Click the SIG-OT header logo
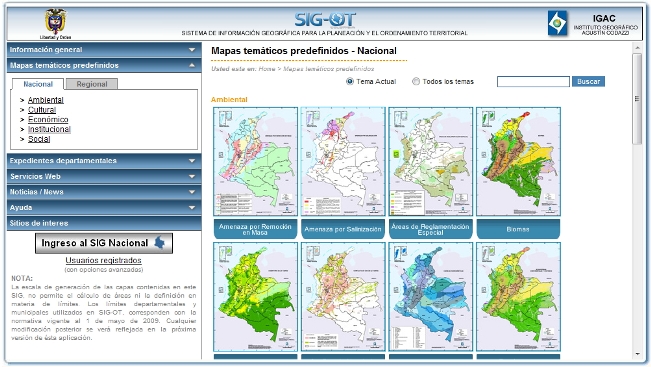Image resolution: width=651 pixels, height=367 pixels. pos(325,19)
